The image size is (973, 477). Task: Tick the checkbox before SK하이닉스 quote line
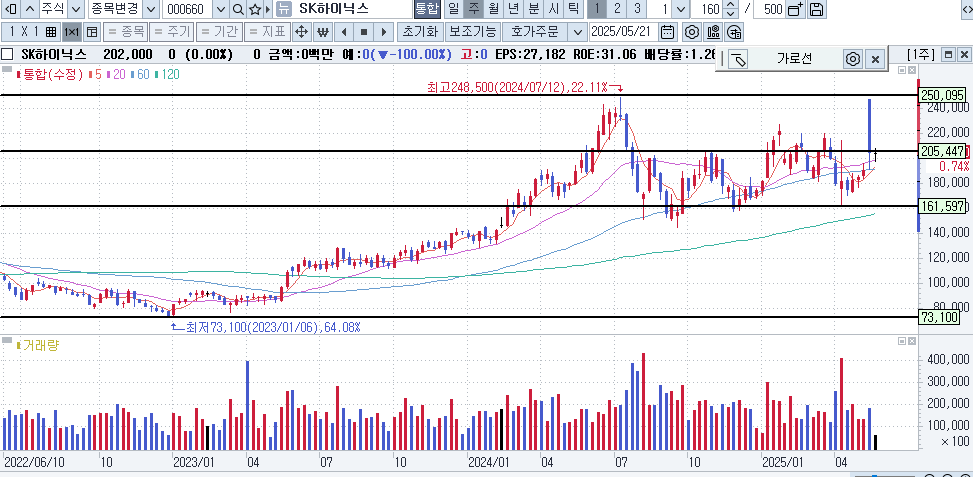(7, 55)
